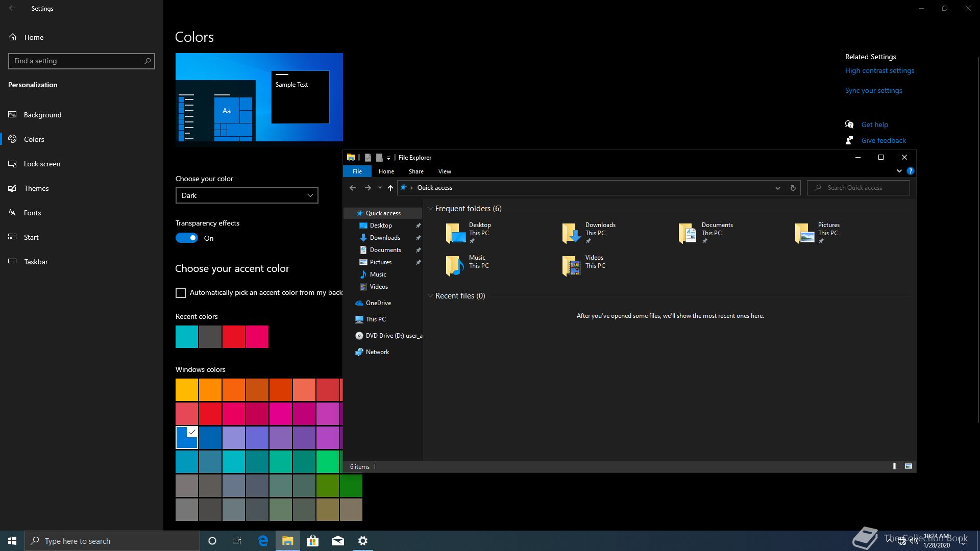Click File Explorer back arrow
Image resolution: width=980 pixels, height=551 pixels.
(353, 188)
